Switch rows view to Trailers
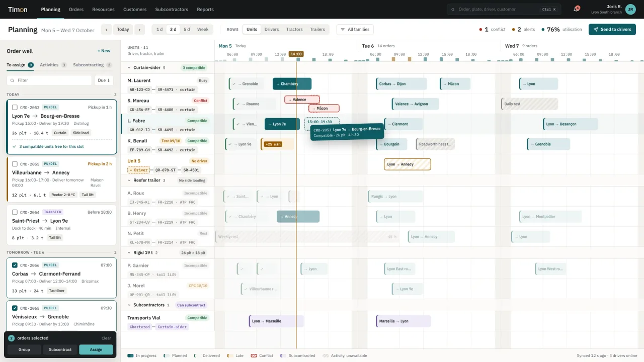Viewport: 644px width, 362px height. click(x=317, y=30)
